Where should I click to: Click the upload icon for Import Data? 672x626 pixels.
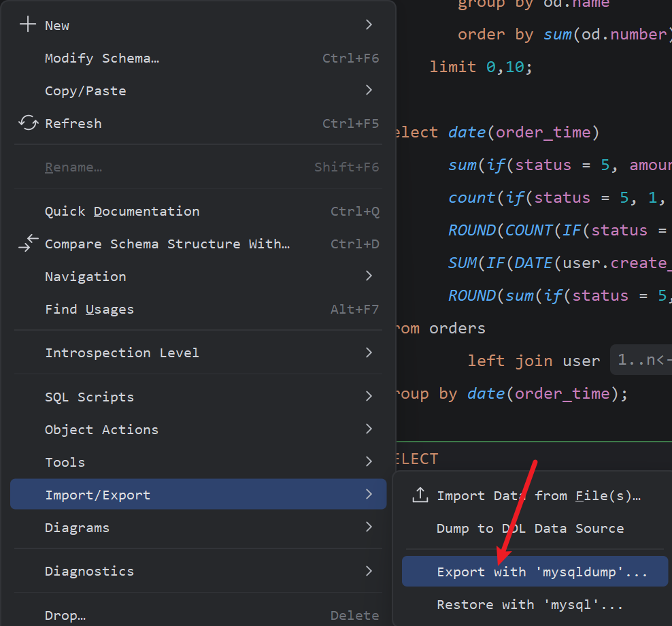pyautogui.click(x=420, y=495)
